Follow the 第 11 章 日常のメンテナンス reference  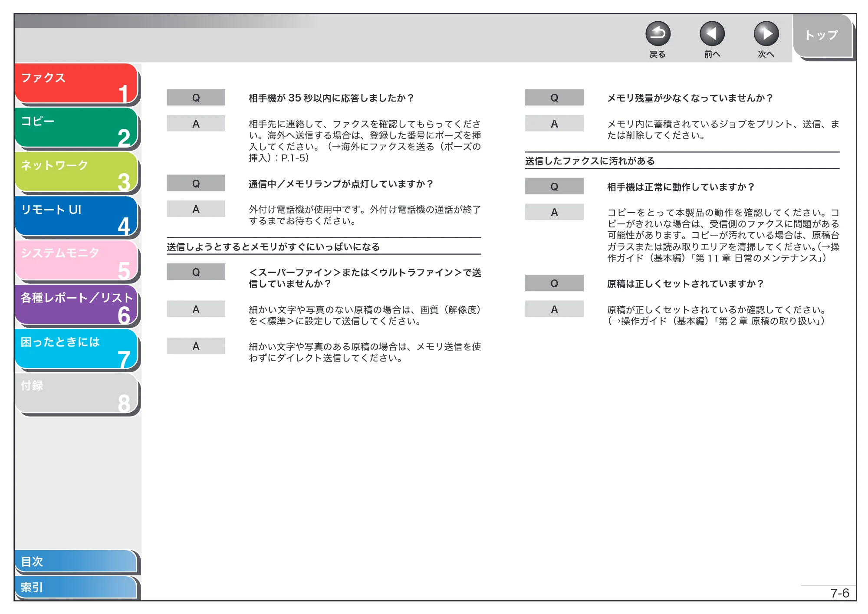pos(723,253)
